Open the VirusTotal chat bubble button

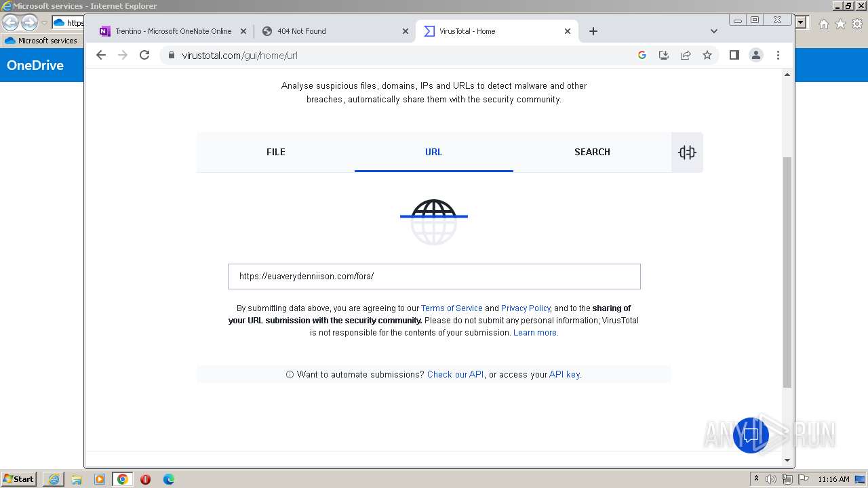click(751, 435)
